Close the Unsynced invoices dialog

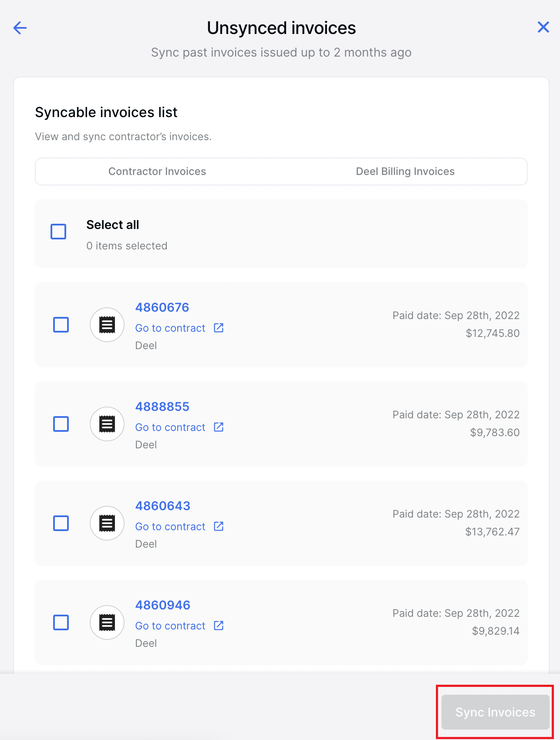click(x=543, y=27)
